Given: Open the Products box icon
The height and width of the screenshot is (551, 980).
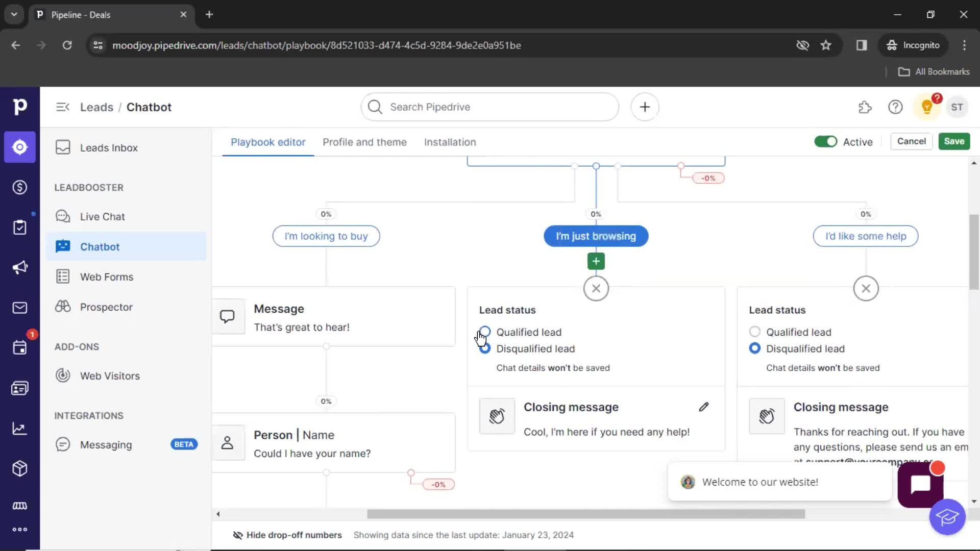Looking at the screenshot, I should coord(19,468).
